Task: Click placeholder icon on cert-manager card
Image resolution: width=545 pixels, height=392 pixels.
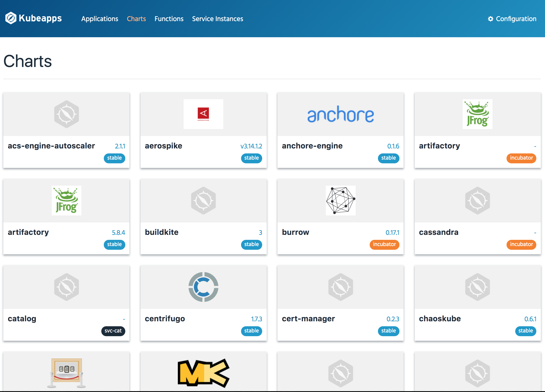Action: point(341,287)
